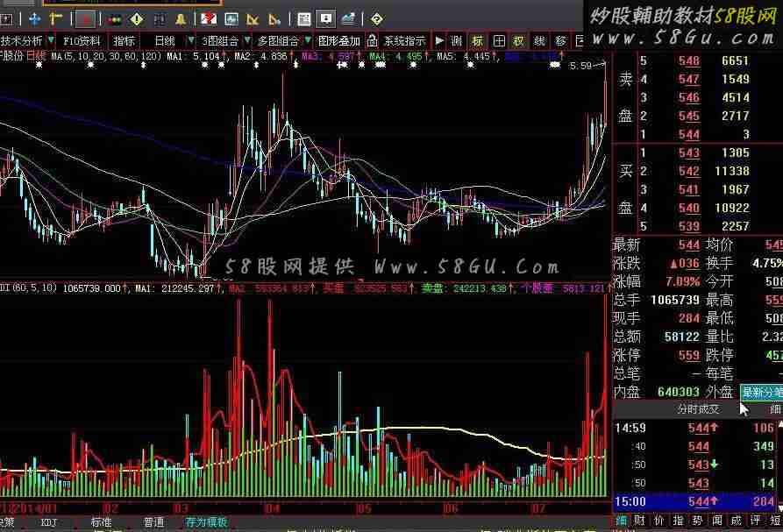Click the 系统指示 button
Image resolution: width=783 pixels, height=532 pixels.
pyautogui.click(x=404, y=41)
